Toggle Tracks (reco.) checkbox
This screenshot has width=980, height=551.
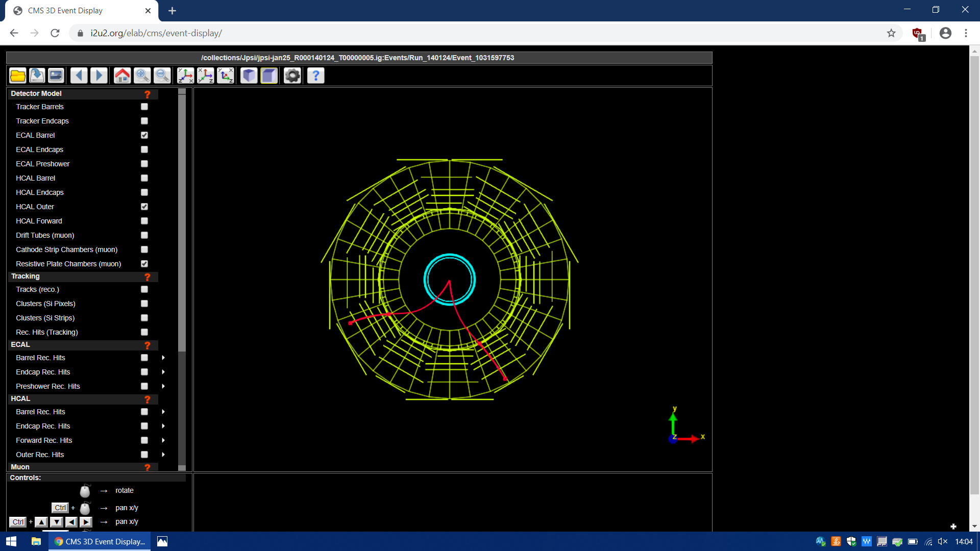(144, 289)
